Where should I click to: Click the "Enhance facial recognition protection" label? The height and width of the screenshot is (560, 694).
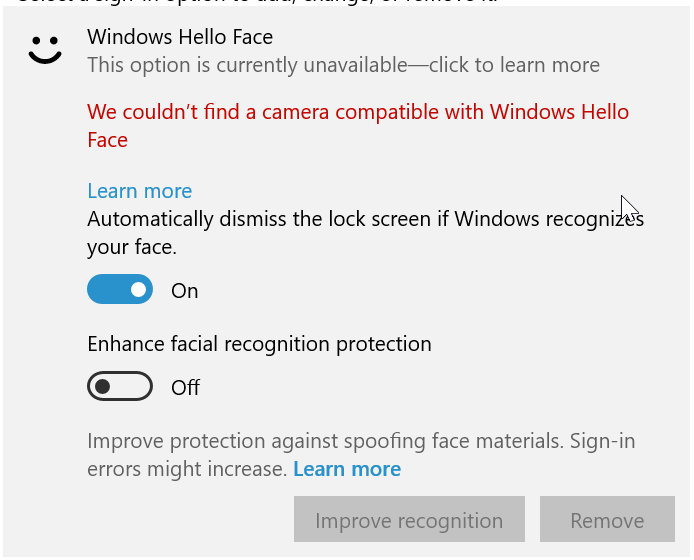coord(259,344)
